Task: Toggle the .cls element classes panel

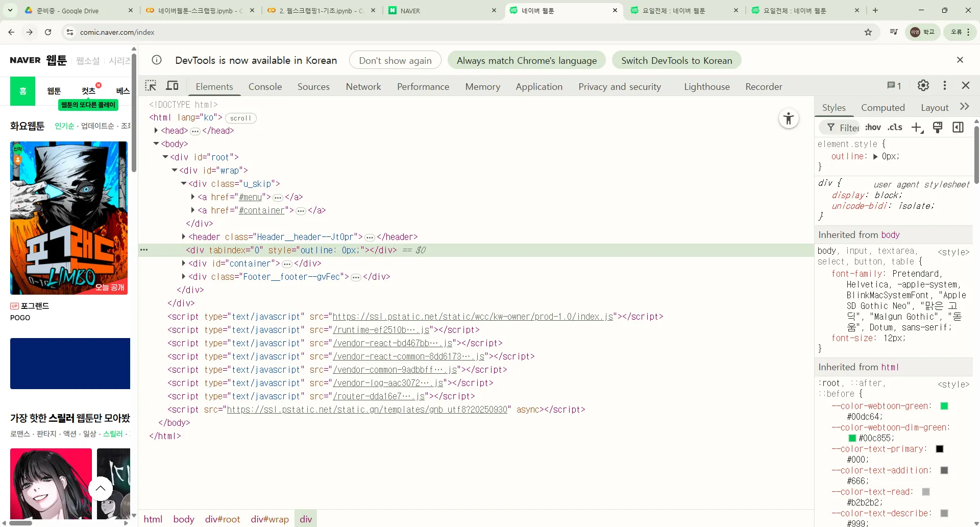Action: [895, 128]
